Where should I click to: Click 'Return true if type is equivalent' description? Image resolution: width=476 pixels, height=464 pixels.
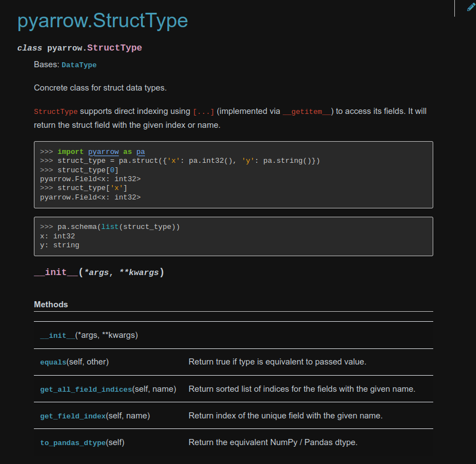point(278,362)
